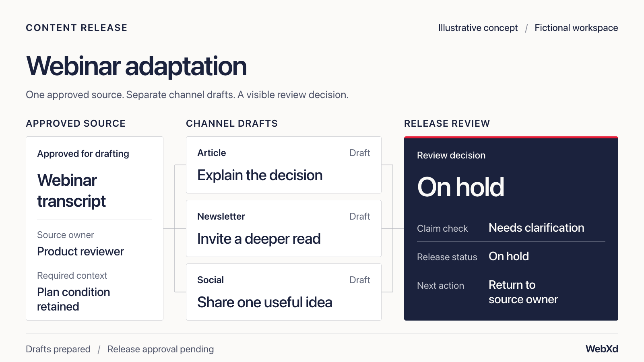644x362 pixels.
Task: Click 'Return to source owner' next action
Action: 523,292
